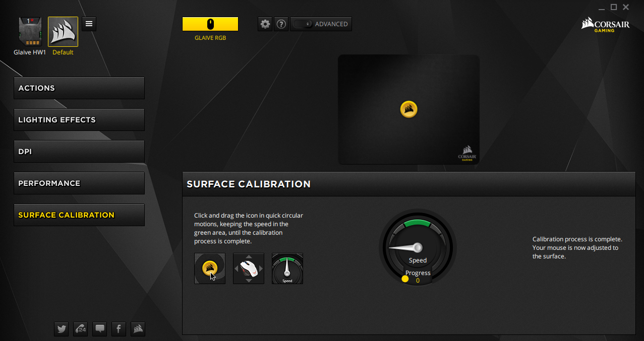Click the Twitter icon in bottom bar
The image size is (644, 341).
(62, 329)
